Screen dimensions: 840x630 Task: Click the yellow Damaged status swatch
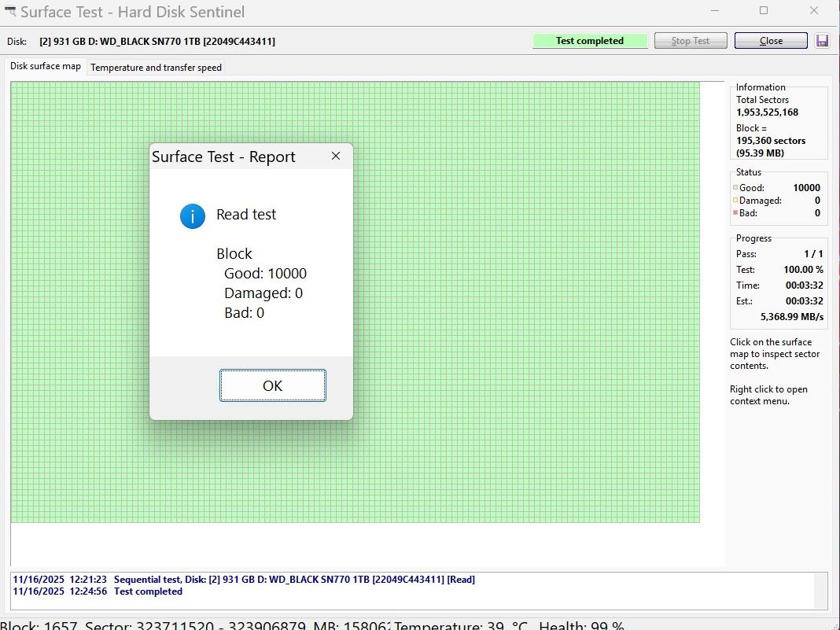click(735, 201)
